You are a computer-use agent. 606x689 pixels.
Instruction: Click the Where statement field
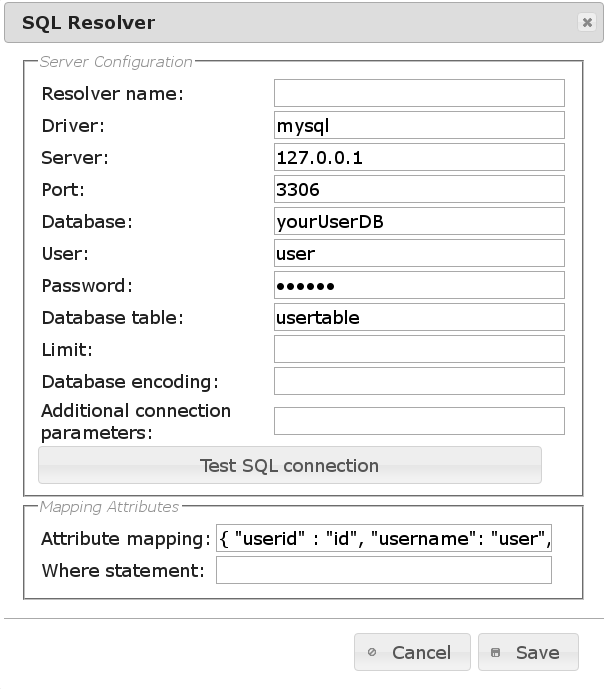tap(384, 571)
